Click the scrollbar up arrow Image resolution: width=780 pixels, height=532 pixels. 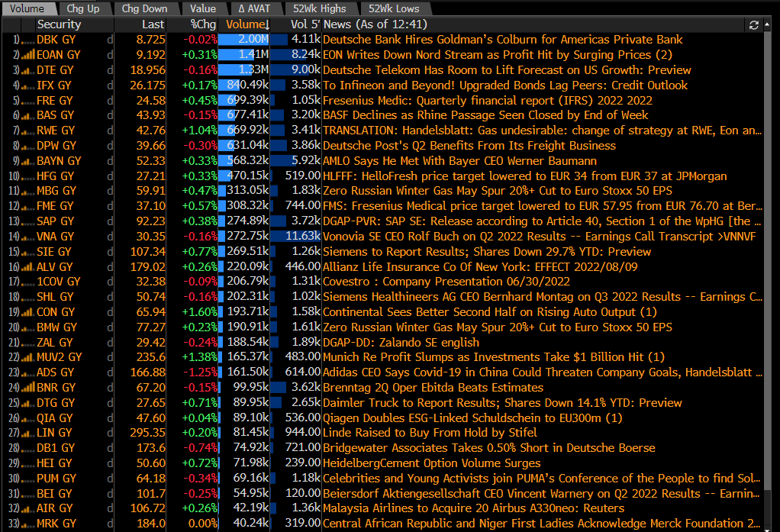(768, 24)
